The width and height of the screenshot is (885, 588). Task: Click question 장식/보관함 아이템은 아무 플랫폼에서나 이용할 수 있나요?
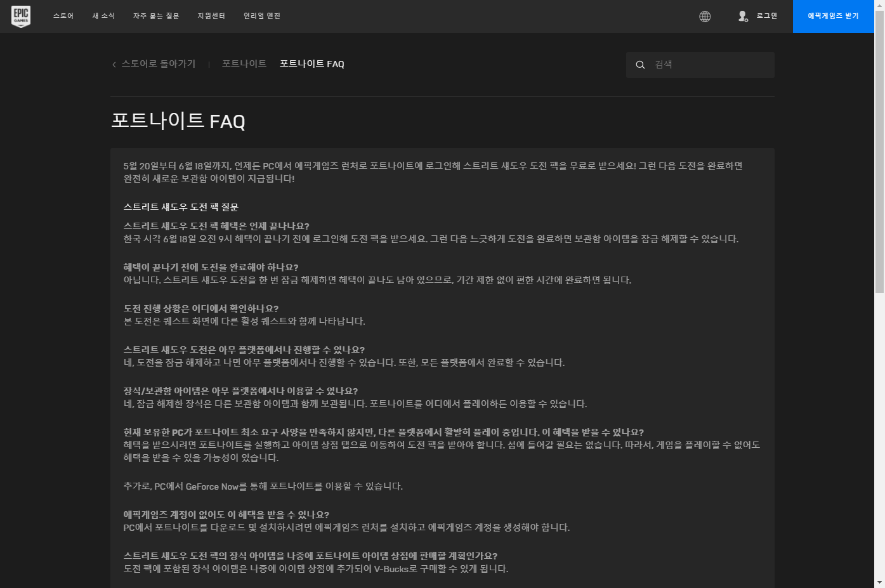pyautogui.click(x=240, y=391)
